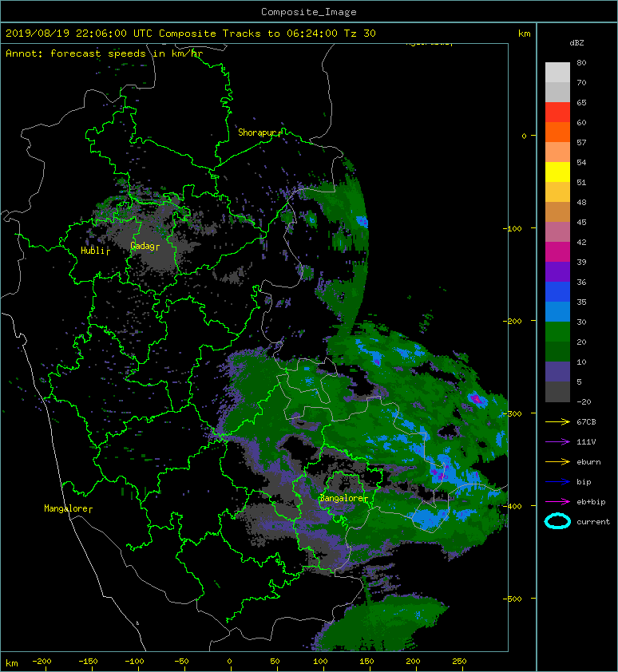Viewport: 618px width, 672px height.
Task: Click the 111V legend label
Action: [586, 442]
